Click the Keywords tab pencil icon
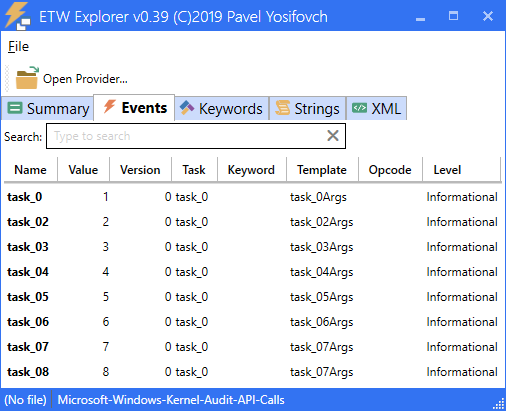 [x=187, y=108]
